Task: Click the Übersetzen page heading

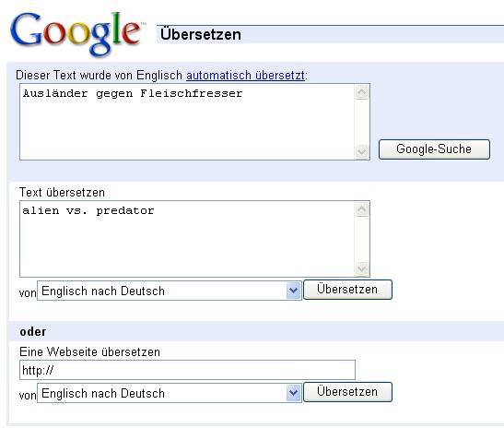Action: tap(201, 34)
